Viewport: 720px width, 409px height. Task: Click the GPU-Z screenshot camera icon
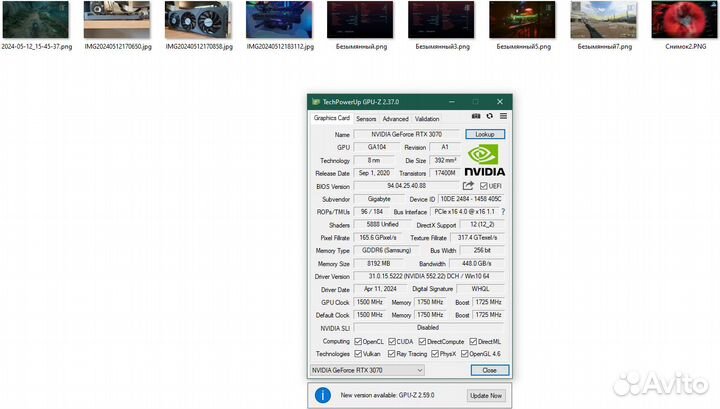click(x=476, y=116)
